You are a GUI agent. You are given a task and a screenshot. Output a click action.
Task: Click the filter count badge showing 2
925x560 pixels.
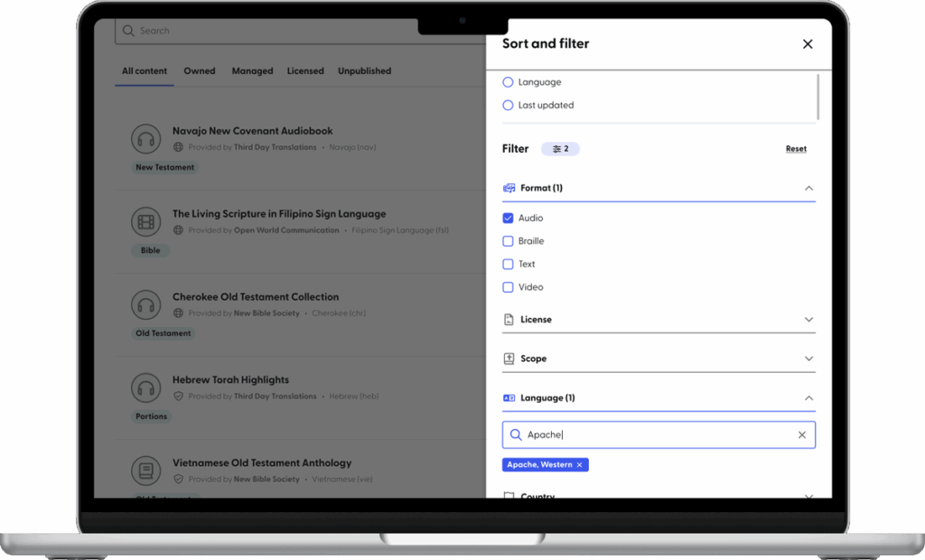tap(560, 148)
